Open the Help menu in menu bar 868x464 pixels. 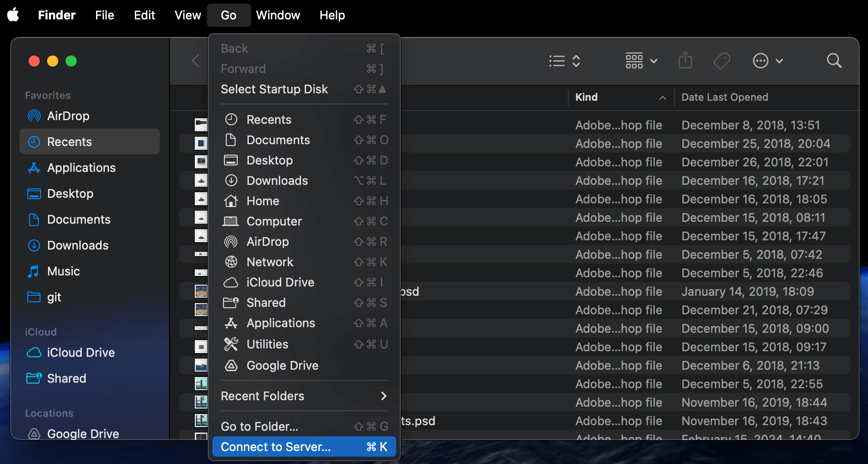click(332, 15)
